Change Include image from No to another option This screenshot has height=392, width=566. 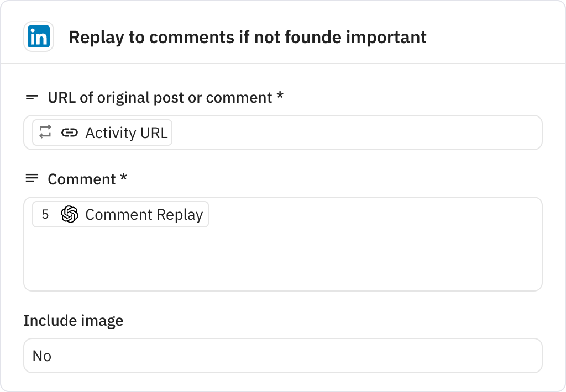tap(282, 356)
